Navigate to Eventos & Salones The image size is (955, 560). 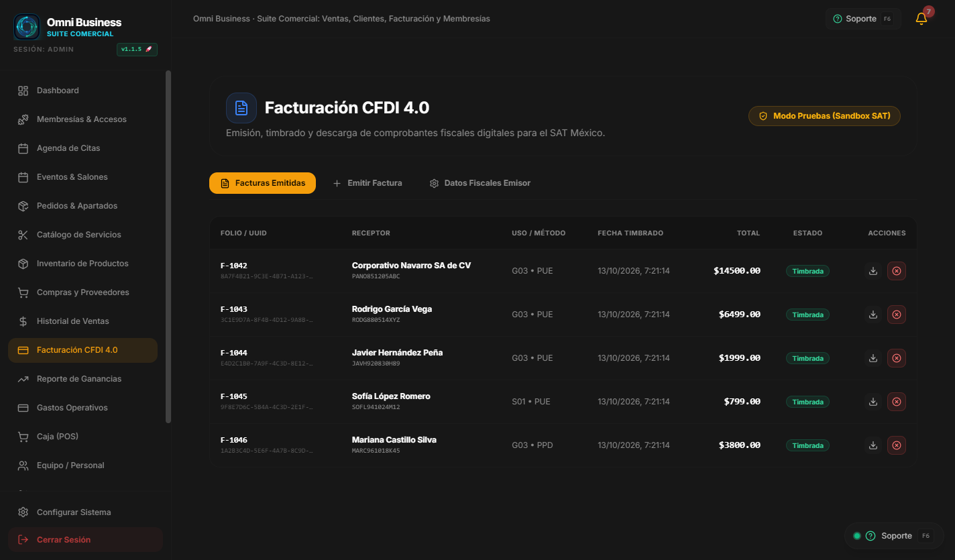(82, 177)
